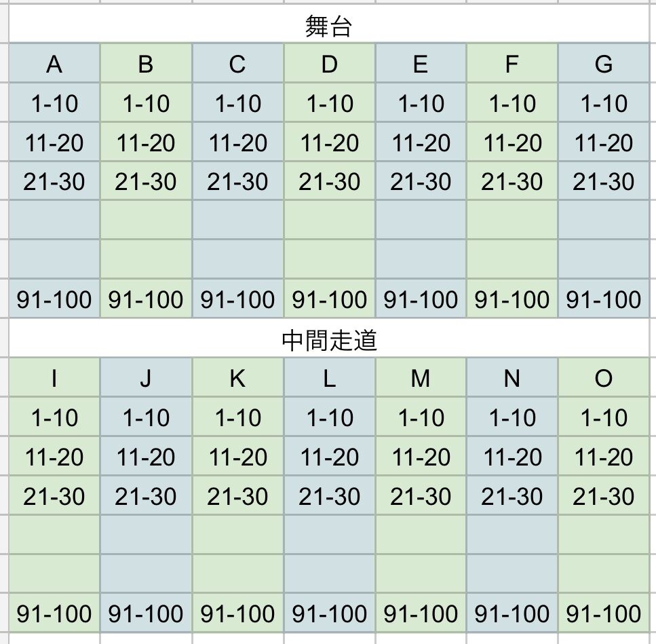Select the 21-30 cell under column E
Image resolution: width=656 pixels, height=644 pixels.
tap(421, 181)
